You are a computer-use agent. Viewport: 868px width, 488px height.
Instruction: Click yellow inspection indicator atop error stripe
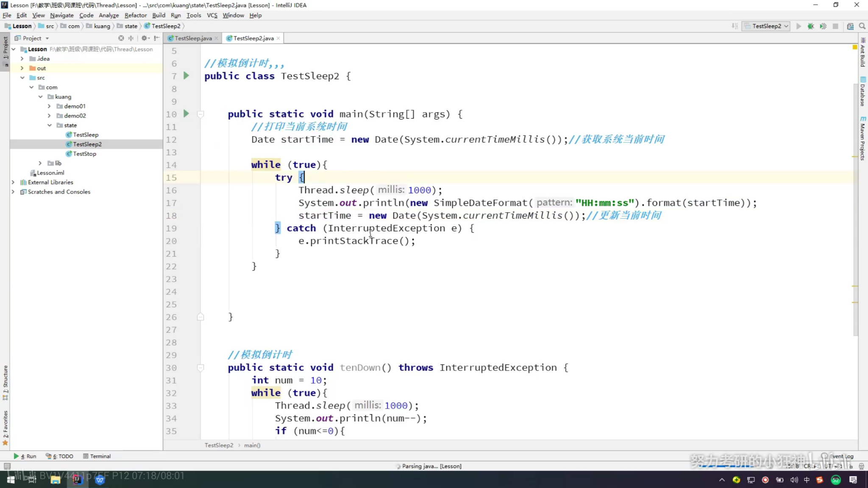coord(855,47)
